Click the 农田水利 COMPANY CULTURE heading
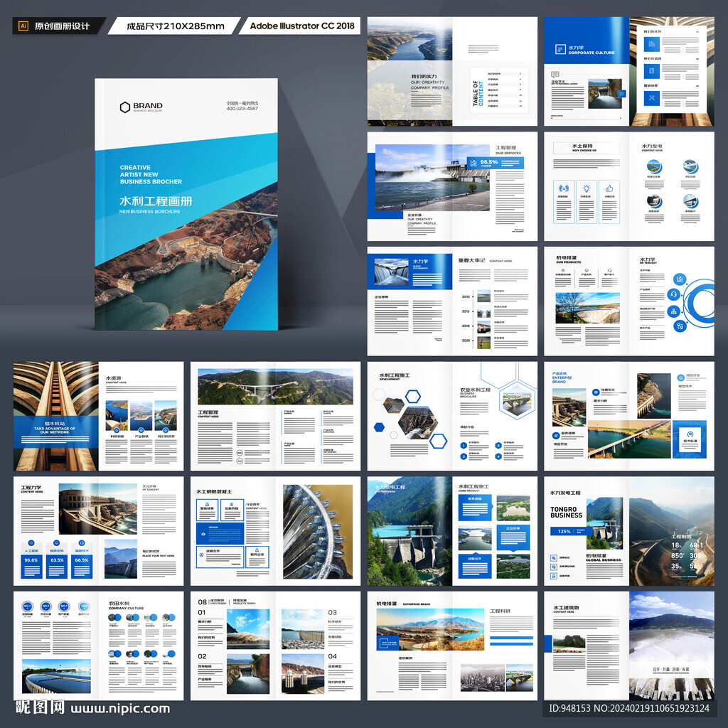Image resolution: width=728 pixels, height=728 pixels. (126, 606)
